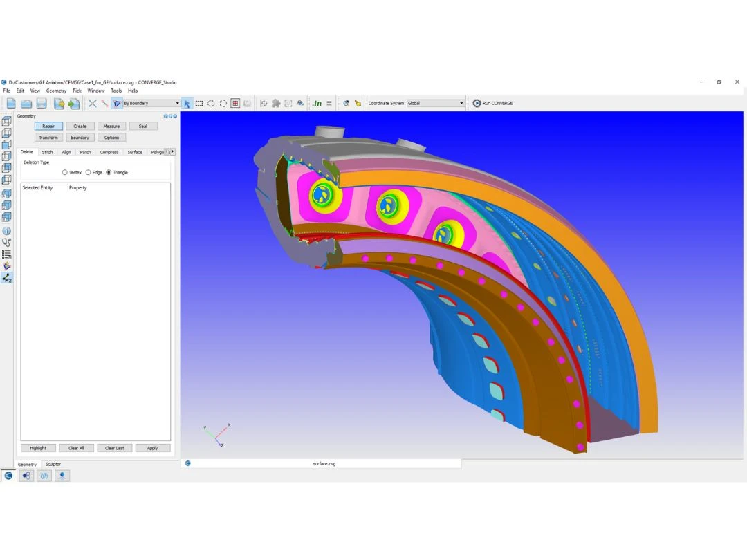Choose the rectangle selection tool
Viewport: 747px width, 560px height.
tap(199, 103)
